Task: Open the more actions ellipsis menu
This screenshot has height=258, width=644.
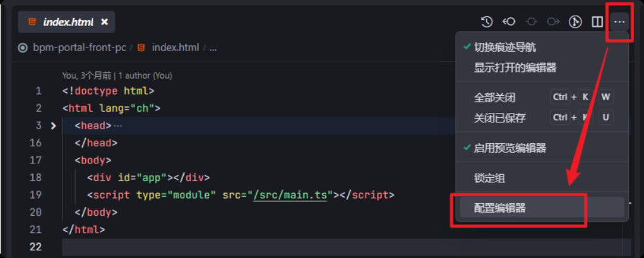Action: [619, 21]
